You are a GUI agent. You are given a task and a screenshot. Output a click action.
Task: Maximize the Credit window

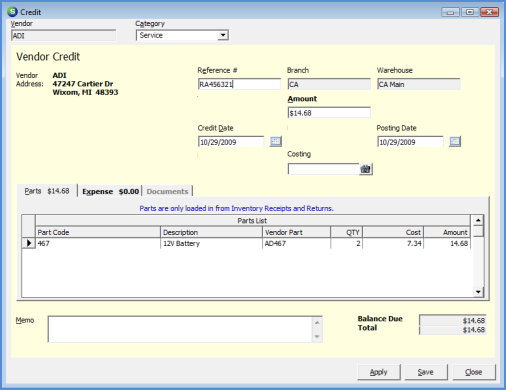point(470,12)
